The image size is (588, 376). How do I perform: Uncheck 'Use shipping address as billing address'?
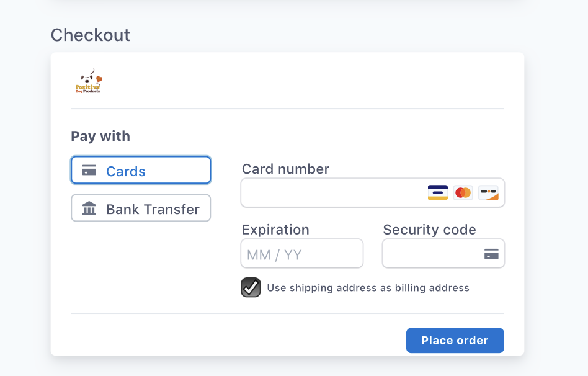tap(251, 287)
